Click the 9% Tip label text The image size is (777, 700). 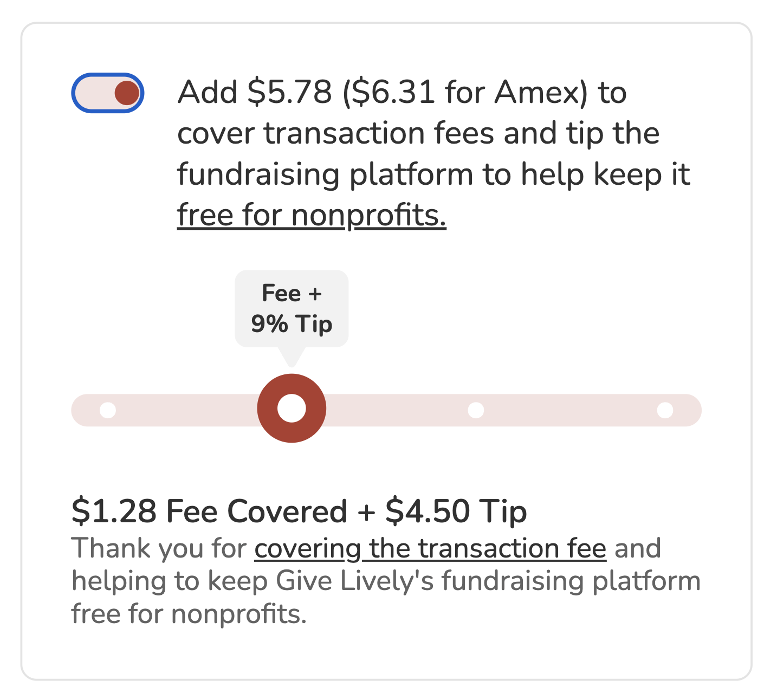pyautogui.click(x=291, y=324)
